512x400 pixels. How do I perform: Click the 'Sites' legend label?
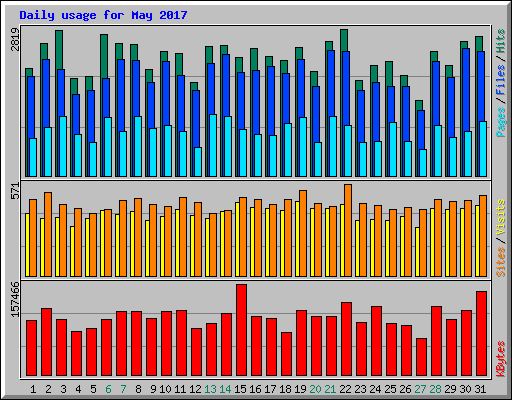[501, 262]
